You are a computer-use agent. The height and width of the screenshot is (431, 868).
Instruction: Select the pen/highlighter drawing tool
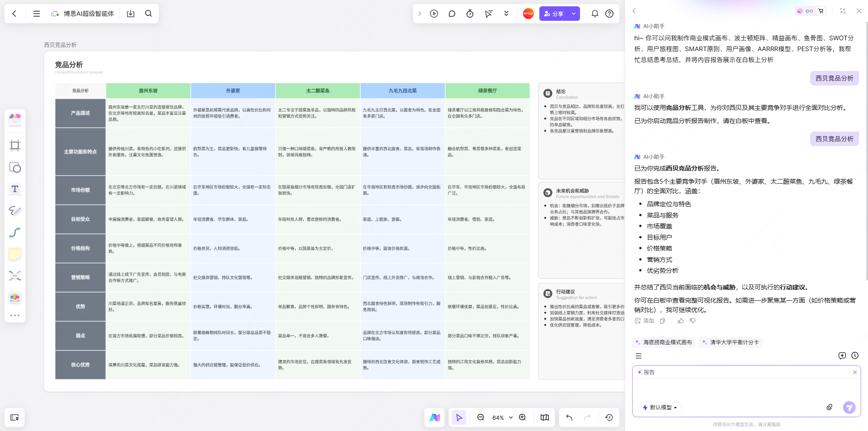[15, 211]
